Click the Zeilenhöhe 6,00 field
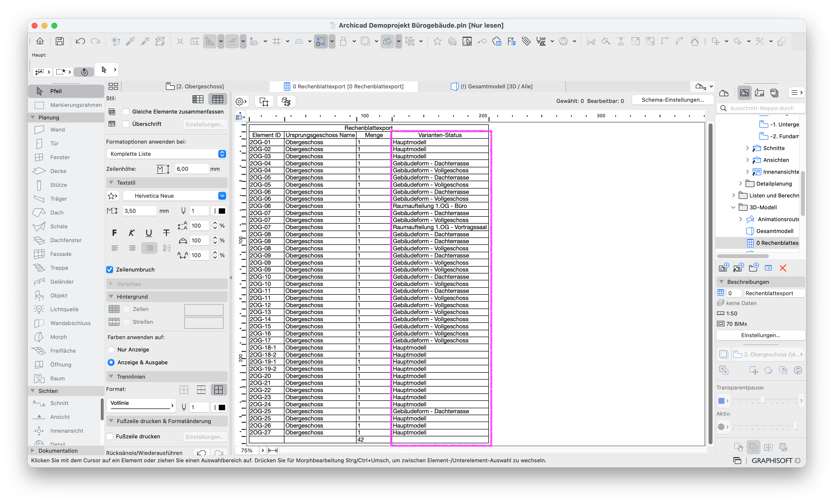This screenshot has width=834, height=504. (192, 169)
